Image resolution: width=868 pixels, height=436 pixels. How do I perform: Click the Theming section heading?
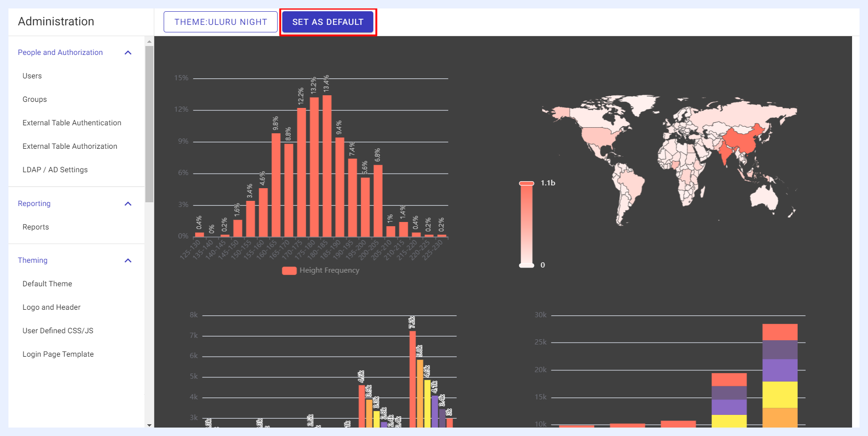(32, 260)
